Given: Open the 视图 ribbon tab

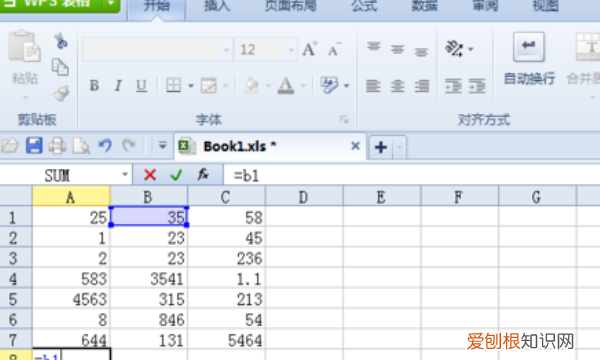Looking at the screenshot, I should (545, 6).
